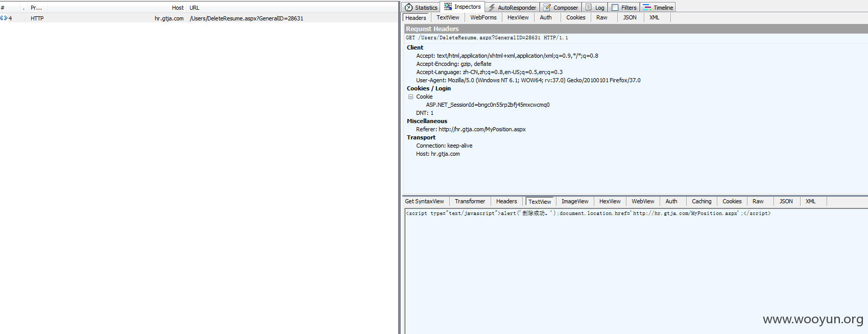Viewport: 868px width, 334px height.
Task: Select the Referer header line
Action: tap(471, 129)
